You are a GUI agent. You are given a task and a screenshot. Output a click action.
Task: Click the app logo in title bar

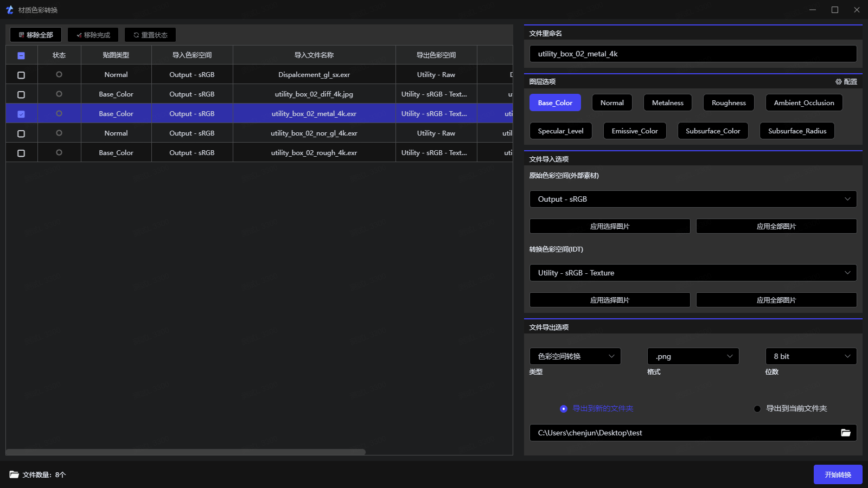9,10
